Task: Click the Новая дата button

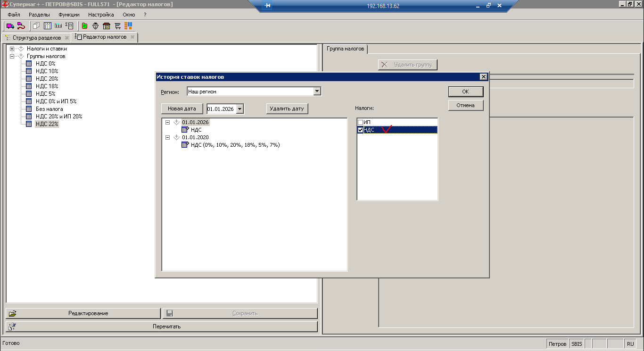Action: [182, 109]
